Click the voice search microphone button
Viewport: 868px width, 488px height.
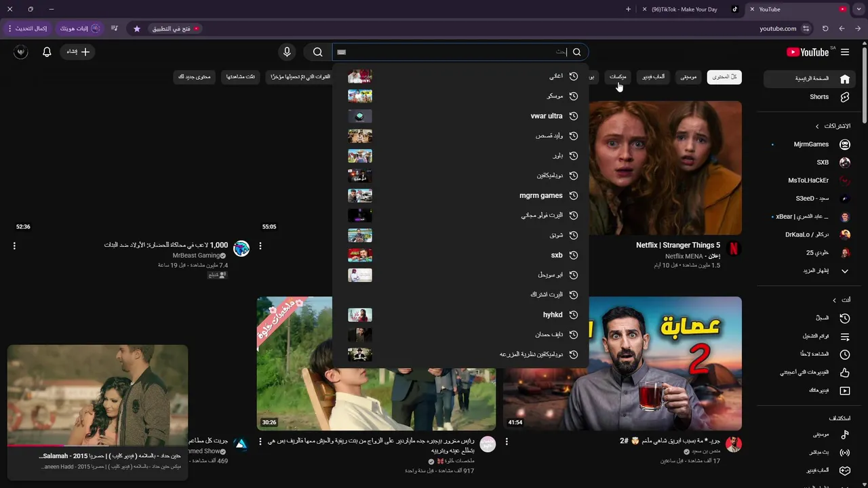pyautogui.click(x=287, y=52)
